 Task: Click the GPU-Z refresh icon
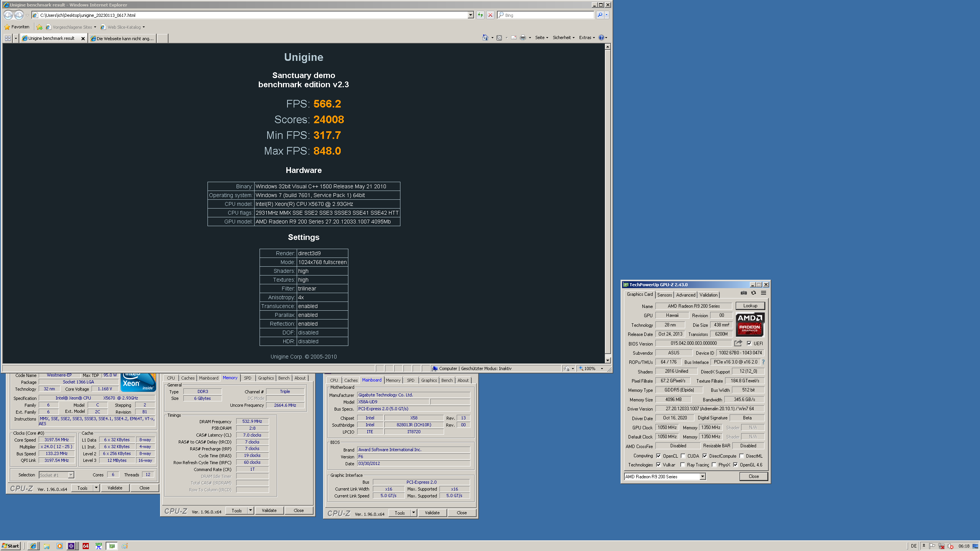pyautogui.click(x=753, y=293)
